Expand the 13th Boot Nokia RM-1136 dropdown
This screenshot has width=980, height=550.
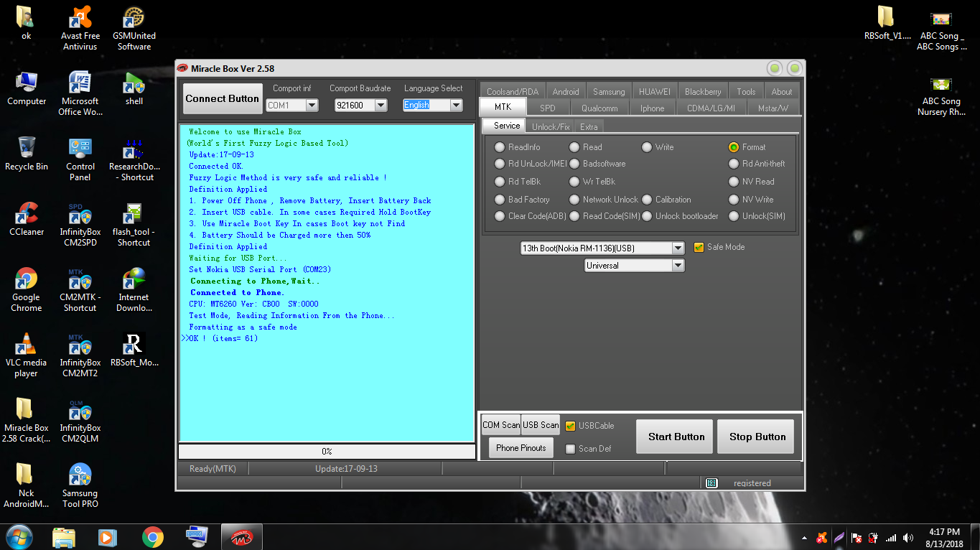click(x=678, y=248)
